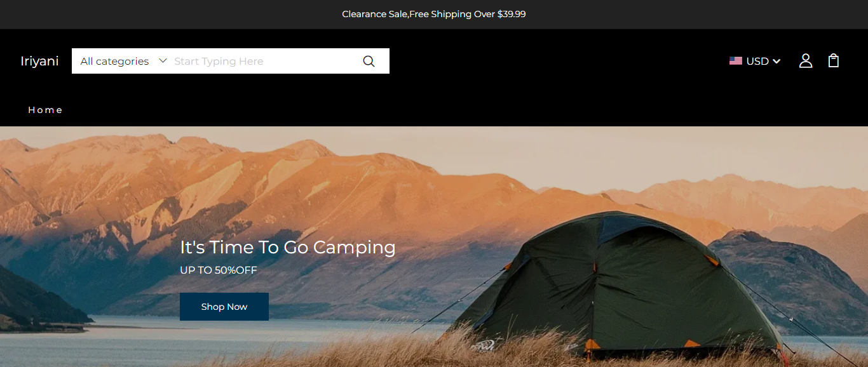The image size is (868, 367).
Task: Open the shopping bag cart icon
Action: pos(834,61)
